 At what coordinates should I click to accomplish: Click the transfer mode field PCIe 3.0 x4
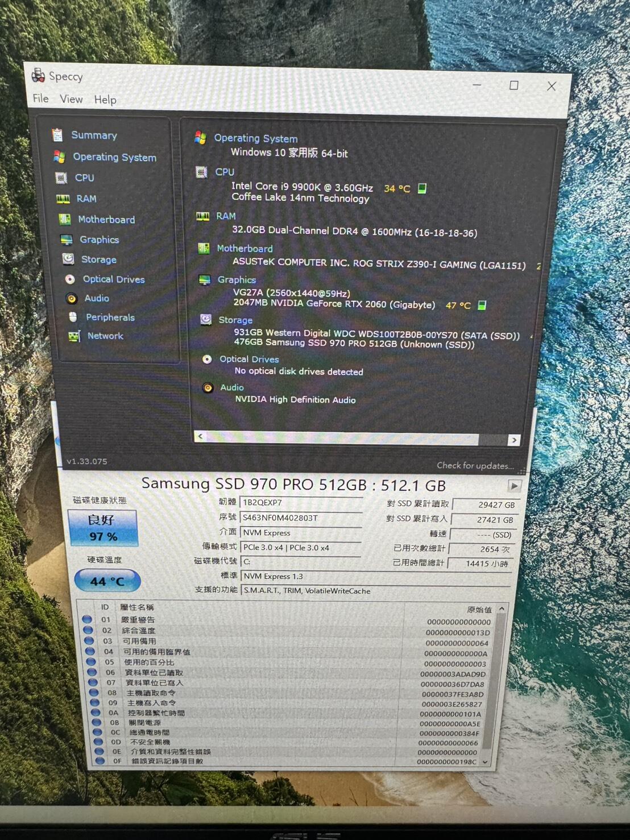point(301,548)
